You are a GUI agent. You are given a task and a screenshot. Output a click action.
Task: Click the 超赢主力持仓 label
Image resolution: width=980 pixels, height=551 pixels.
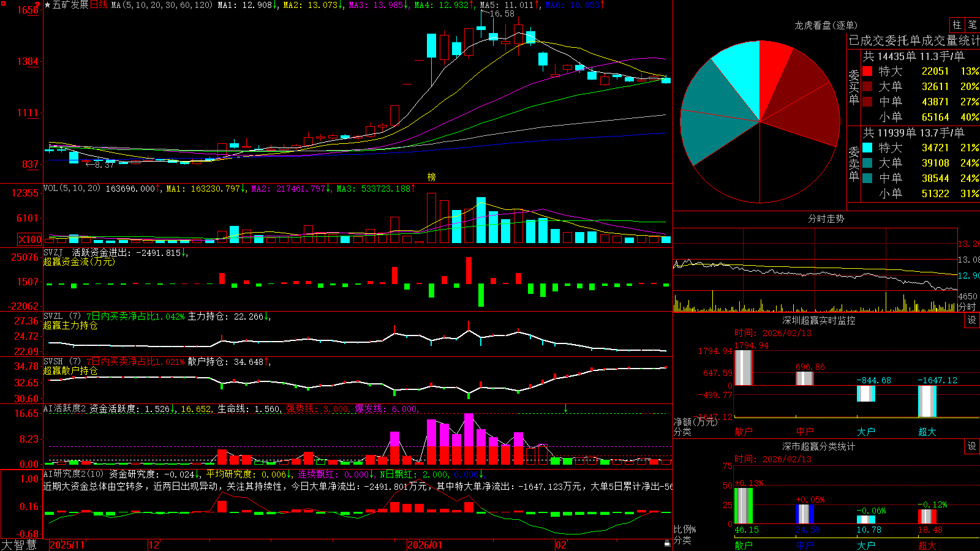tap(70, 325)
